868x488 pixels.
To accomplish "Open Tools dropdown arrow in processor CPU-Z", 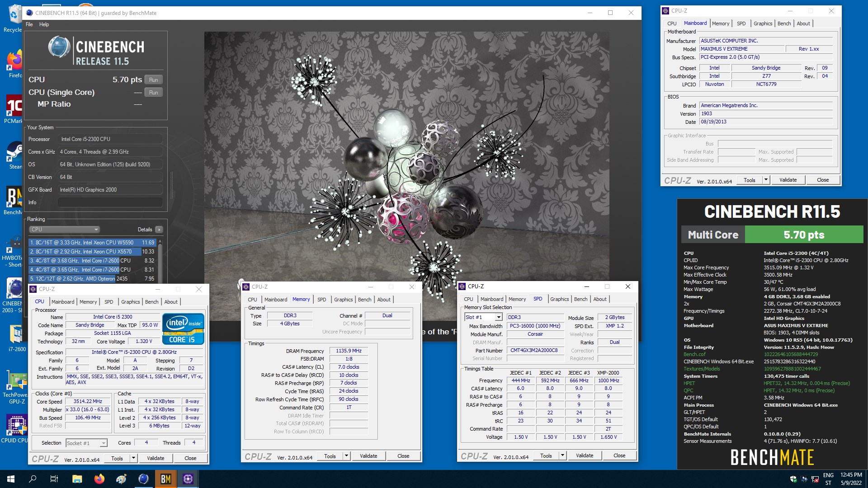I will coord(133,458).
